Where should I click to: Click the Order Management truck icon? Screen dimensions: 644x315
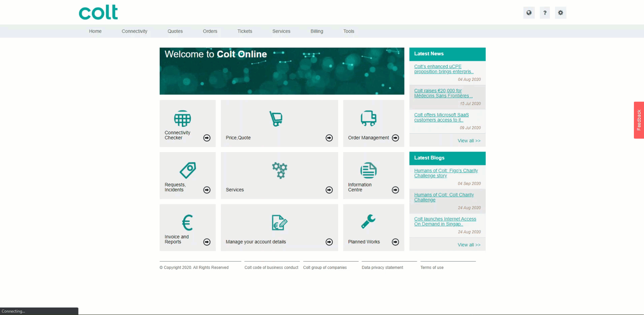click(x=368, y=118)
